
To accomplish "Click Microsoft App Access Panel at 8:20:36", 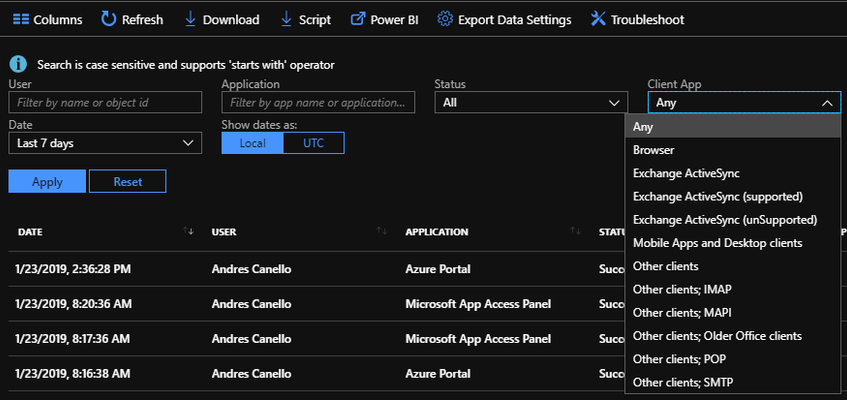I will 478,304.
